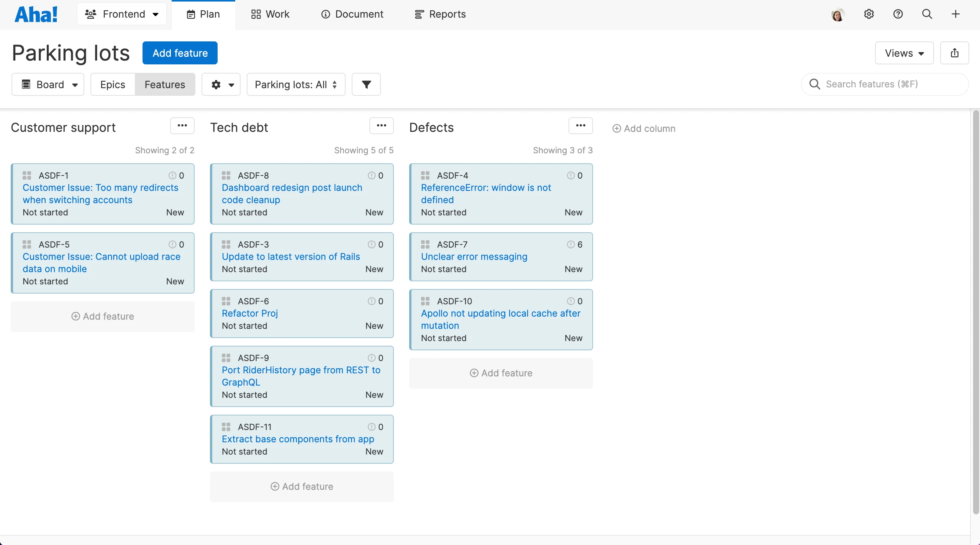Image resolution: width=980 pixels, height=545 pixels.
Task: Select the Features toggle
Action: (x=165, y=84)
